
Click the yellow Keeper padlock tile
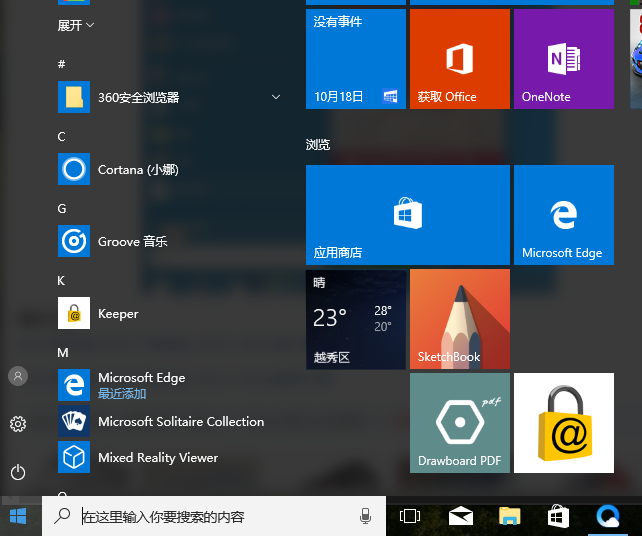(x=563, y=423)
